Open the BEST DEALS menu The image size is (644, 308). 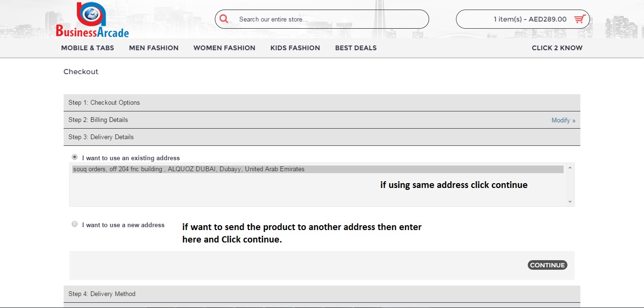(x=356, y=48)
